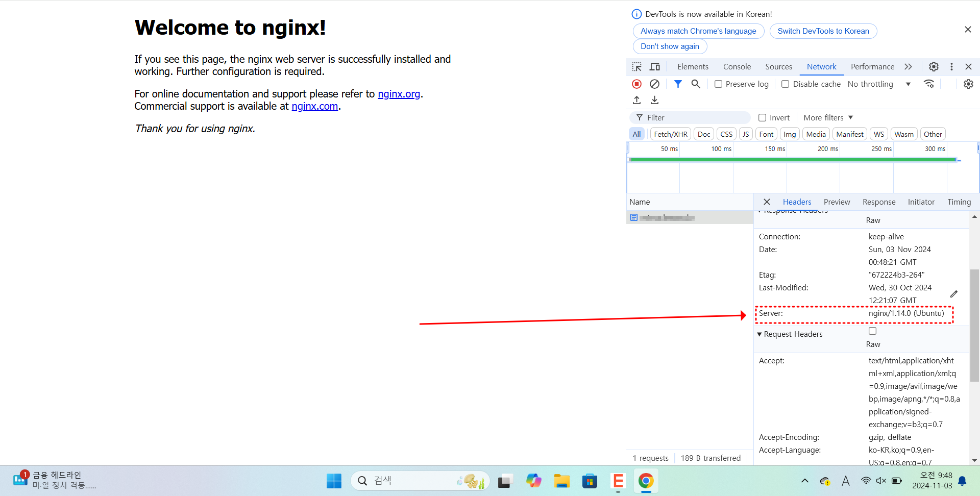Switch to Elements tab
Viewport: 980px width, 496px height.
(x=693, y=67)
